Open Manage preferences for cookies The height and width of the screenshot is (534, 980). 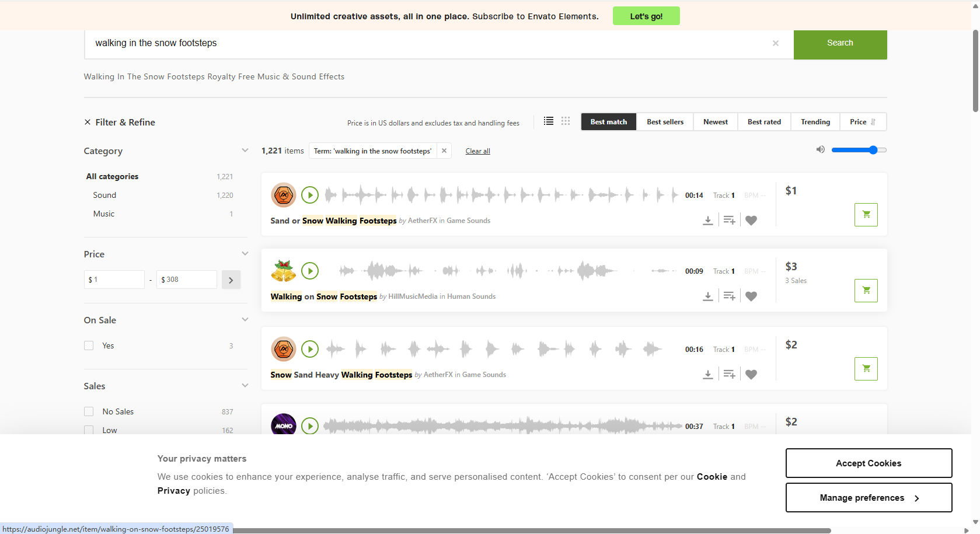pyautogui.click(x=869, y=497)
